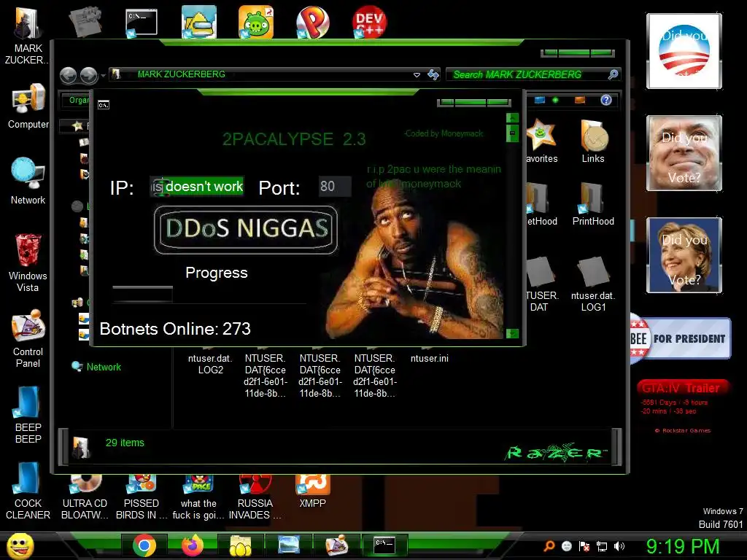Open the command prompt shortcut on desktop

[141, 23]
